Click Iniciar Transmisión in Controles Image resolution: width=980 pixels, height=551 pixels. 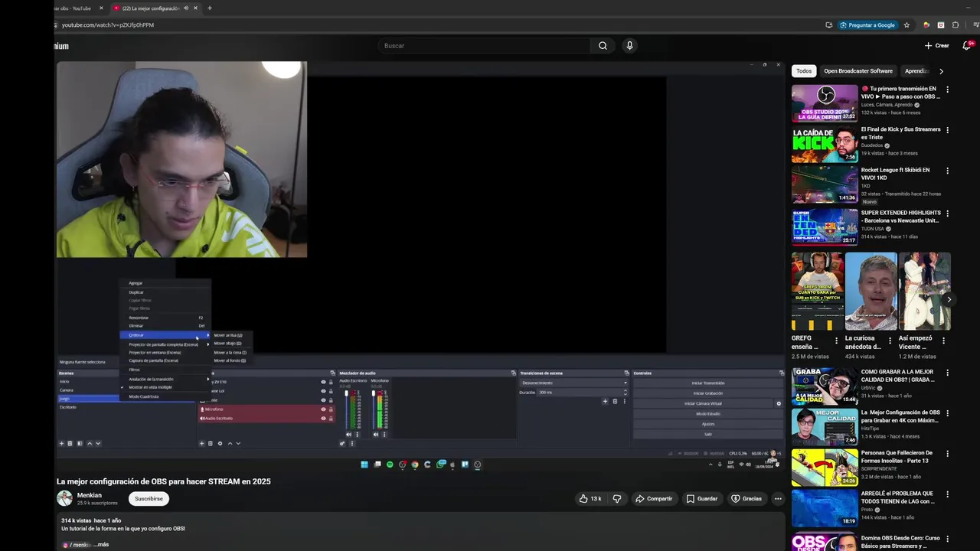(708, 383)
